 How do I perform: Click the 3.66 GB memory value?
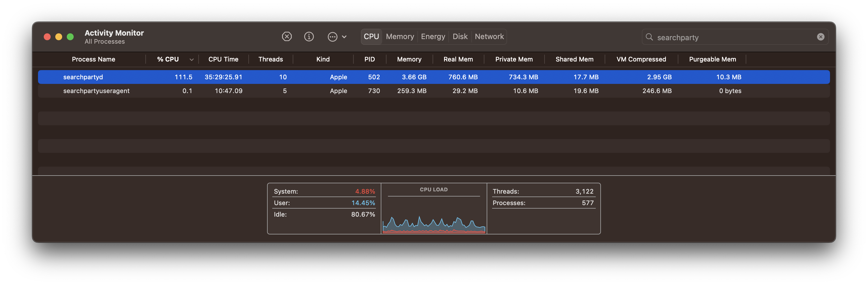tap(414, 77)
